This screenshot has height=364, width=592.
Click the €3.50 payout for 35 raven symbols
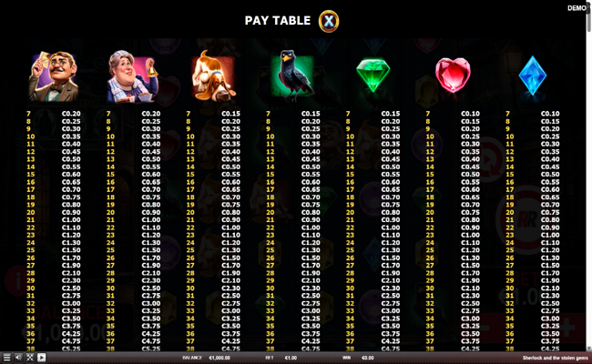point(311,327)
